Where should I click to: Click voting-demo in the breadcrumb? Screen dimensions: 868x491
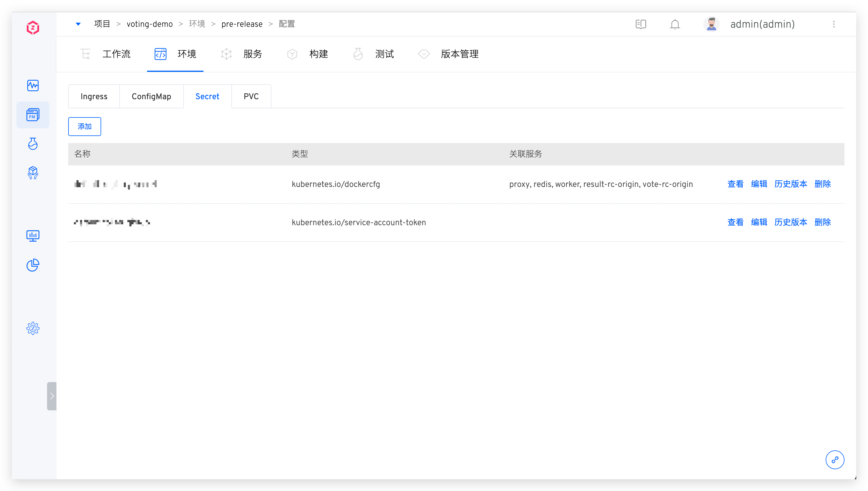pos(150,24)
